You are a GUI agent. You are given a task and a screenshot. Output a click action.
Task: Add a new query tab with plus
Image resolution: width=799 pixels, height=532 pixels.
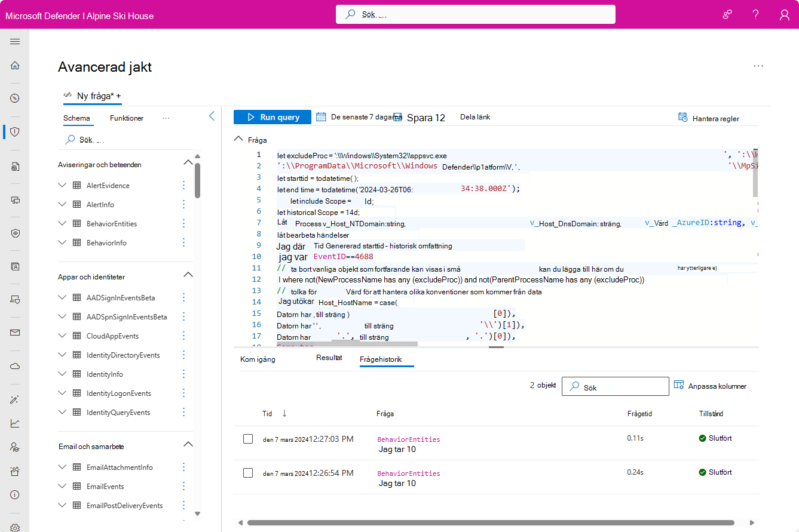[x=119, y=96]
